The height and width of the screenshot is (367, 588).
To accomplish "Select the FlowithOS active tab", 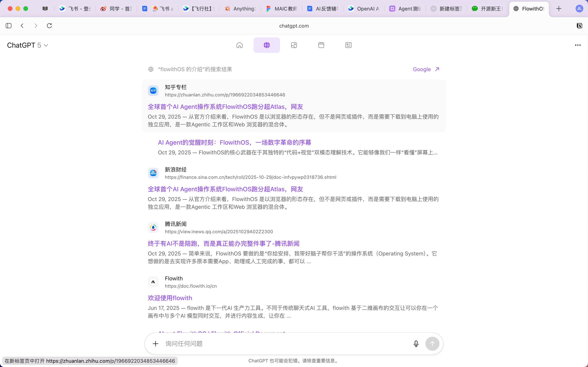I will pos(529,9).
